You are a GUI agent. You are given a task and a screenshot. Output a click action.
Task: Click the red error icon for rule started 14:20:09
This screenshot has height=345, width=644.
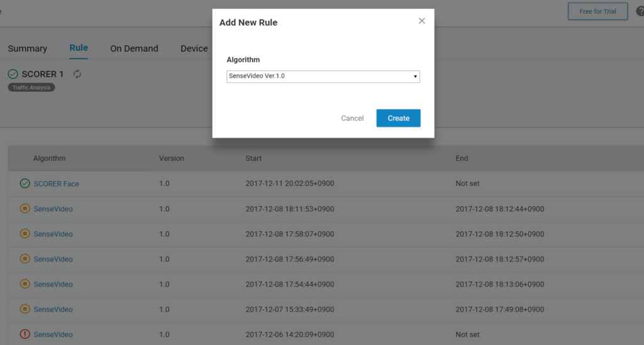tap(25, 334)
